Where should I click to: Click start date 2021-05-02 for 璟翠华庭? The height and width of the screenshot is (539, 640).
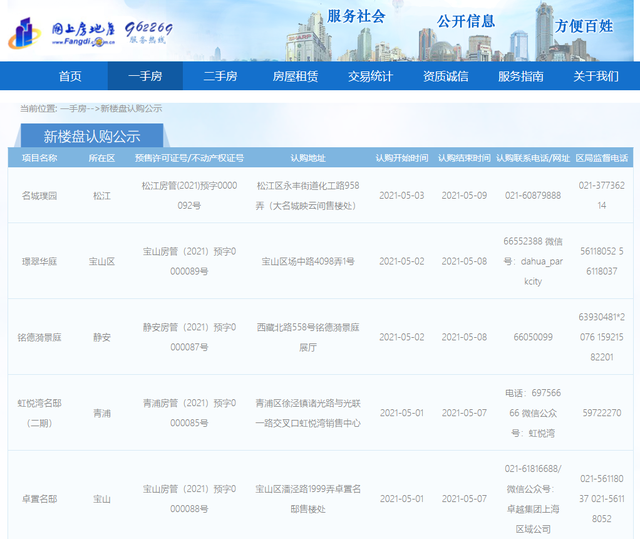(x=402, y=261)
